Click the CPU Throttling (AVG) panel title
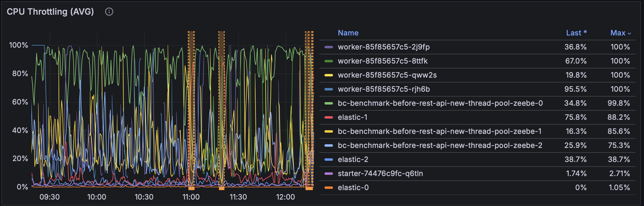This screenshot has width=644, height=206. pos(50,12)
